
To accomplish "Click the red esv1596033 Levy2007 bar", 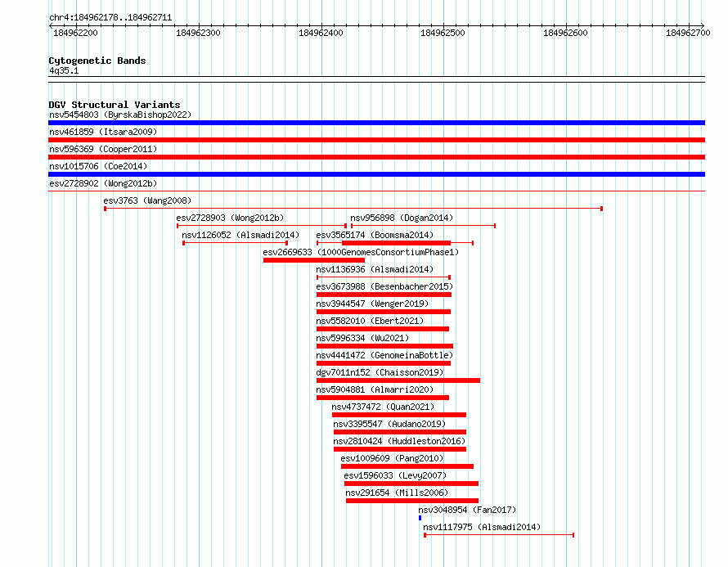I will tap(411, 484).
